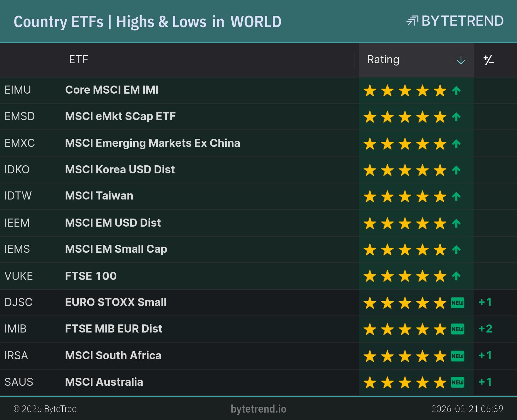Click the third star in IEEM row
517x420 pixels.
click(x=405, y=223)
